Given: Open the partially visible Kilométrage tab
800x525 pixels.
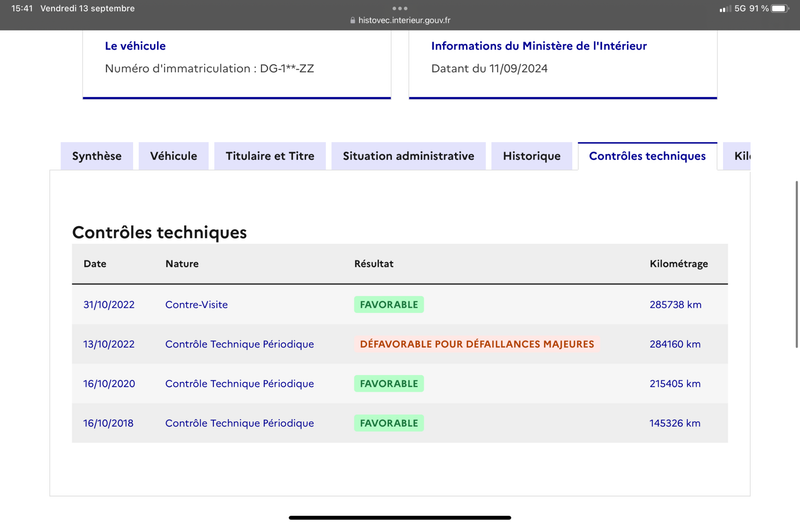Looking at the screenshot, I should 737,156.
